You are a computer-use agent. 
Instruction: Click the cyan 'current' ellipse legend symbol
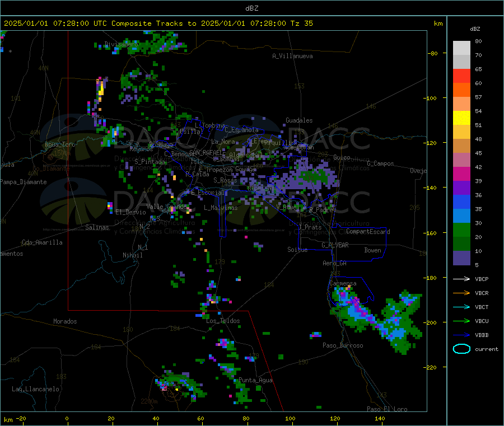pos(461,349)
